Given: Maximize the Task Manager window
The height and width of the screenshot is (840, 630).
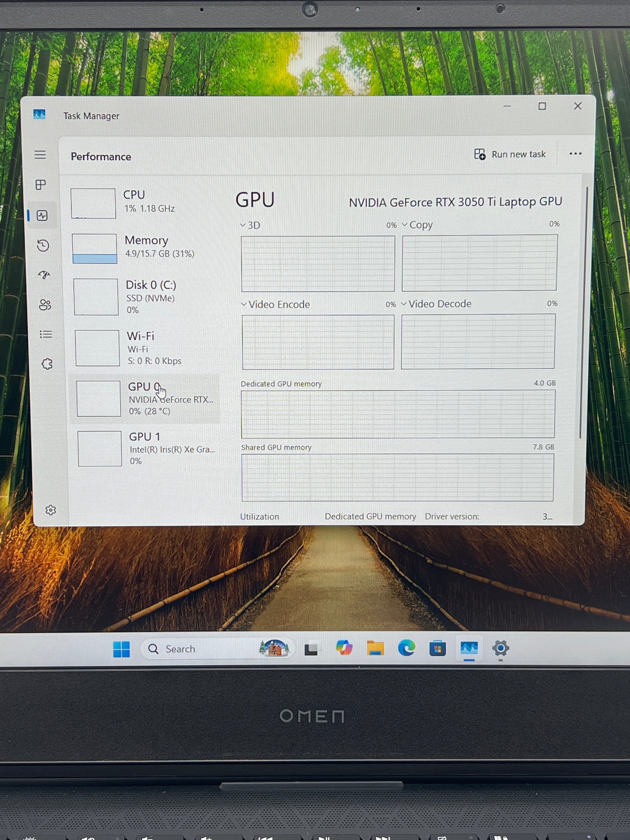Looking at the screenshot, I should pos(542,106).
